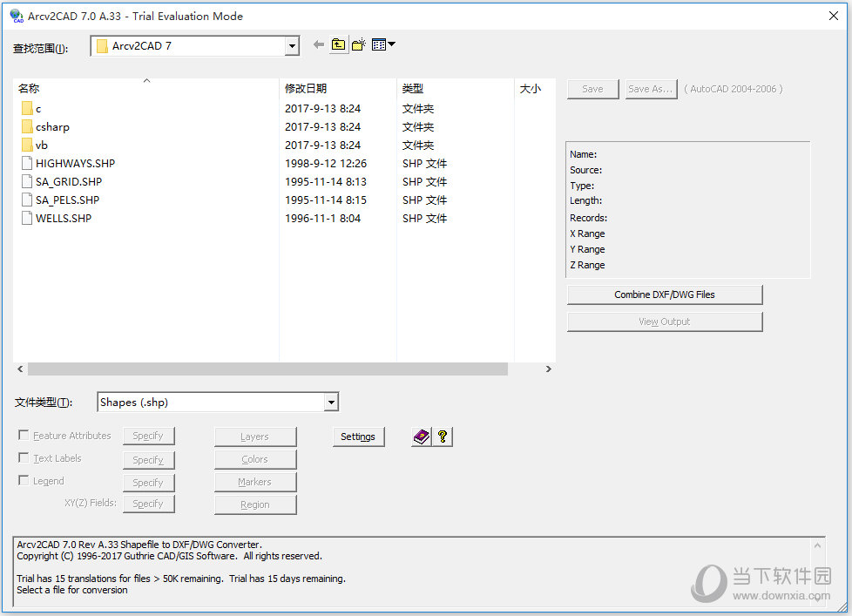
Task: Enable the Text Labels checkbox
Action: [24, 458]
